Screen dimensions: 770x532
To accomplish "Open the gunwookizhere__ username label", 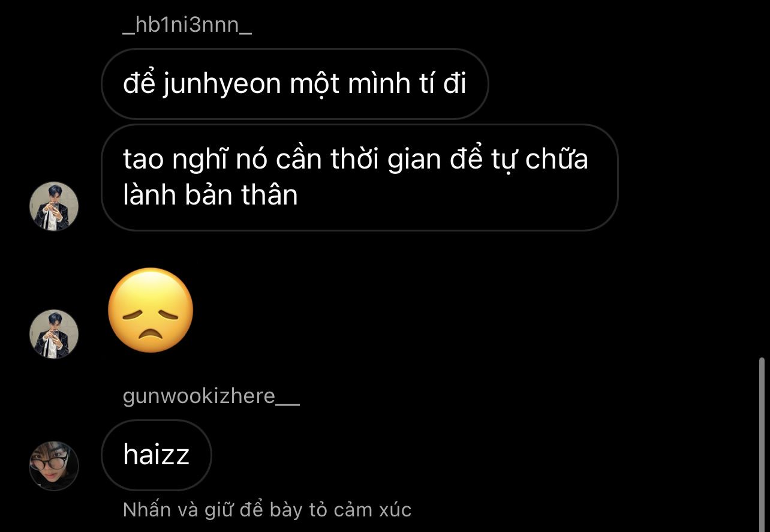I will (x=211, y=396).
